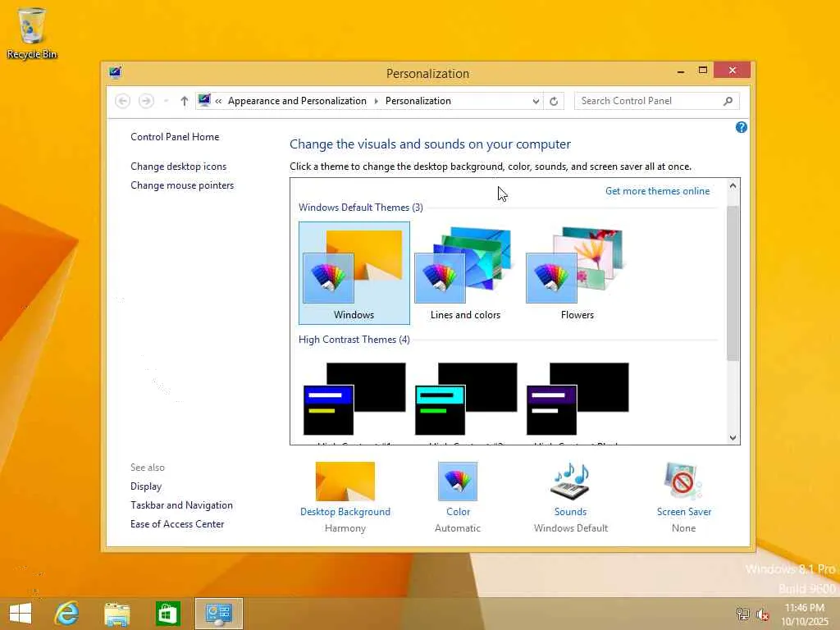840x630 pixels.
Task: Refresh the Personalization page
Action: tap(554, 101)
